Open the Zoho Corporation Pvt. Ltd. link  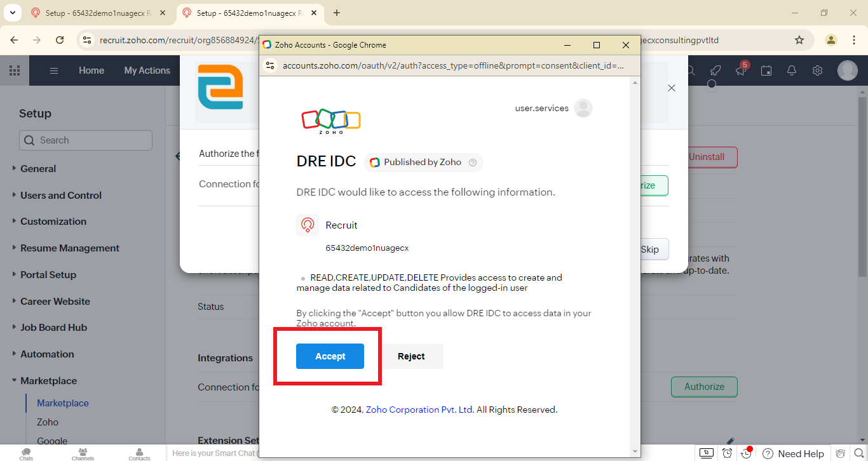[420, 410]
